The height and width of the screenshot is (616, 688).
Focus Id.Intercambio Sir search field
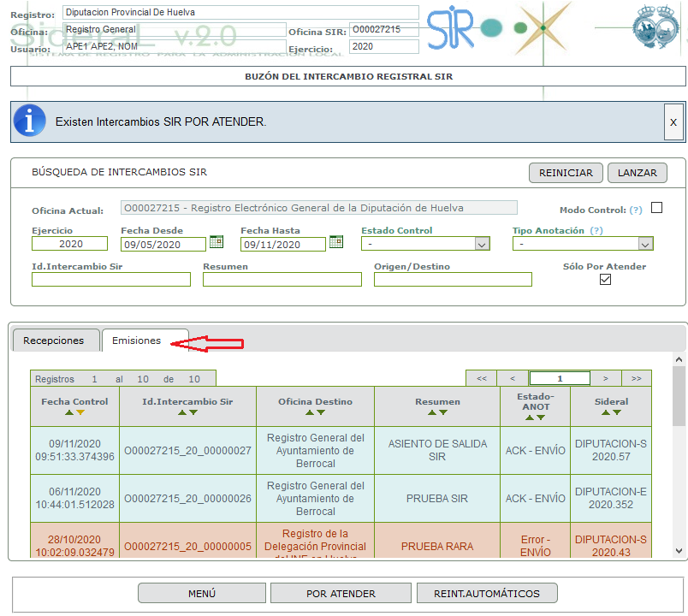tap(111, 280)
